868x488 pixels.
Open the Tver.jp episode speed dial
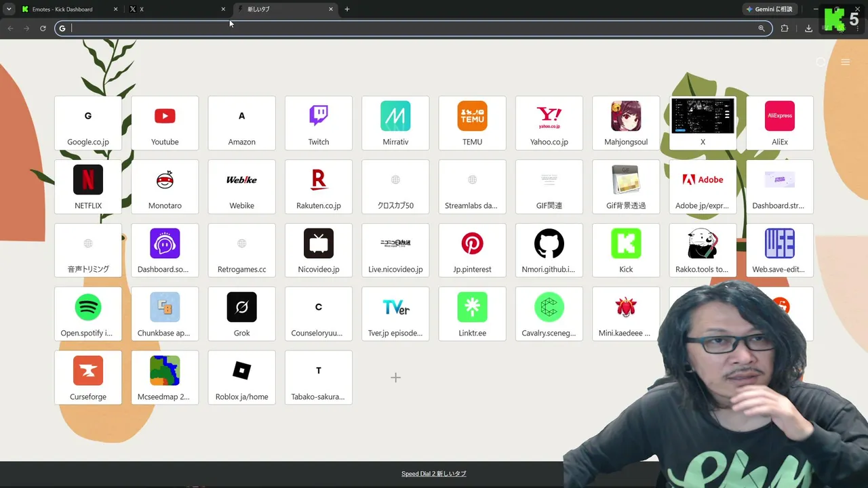[395, 314]
